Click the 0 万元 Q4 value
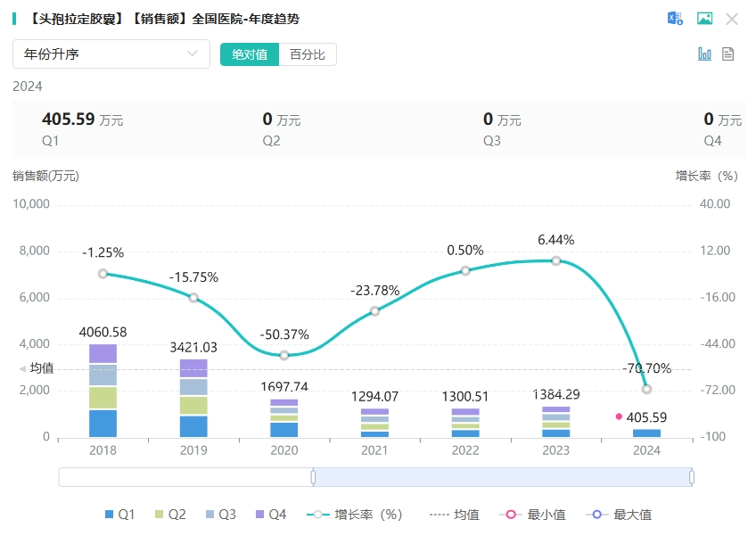756x536 pixels. click(723, 120)
